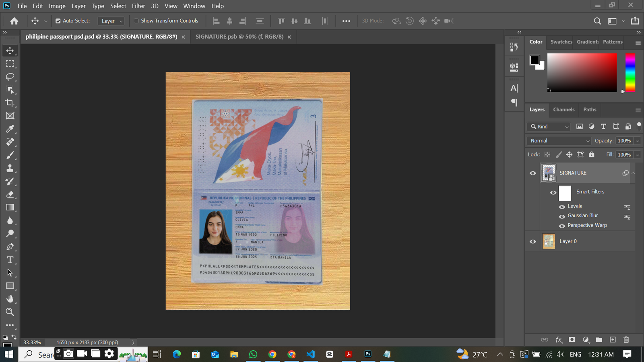Select the Path Selection tool
This screenshot has width=644, height=362.
(x=10, y=273)
